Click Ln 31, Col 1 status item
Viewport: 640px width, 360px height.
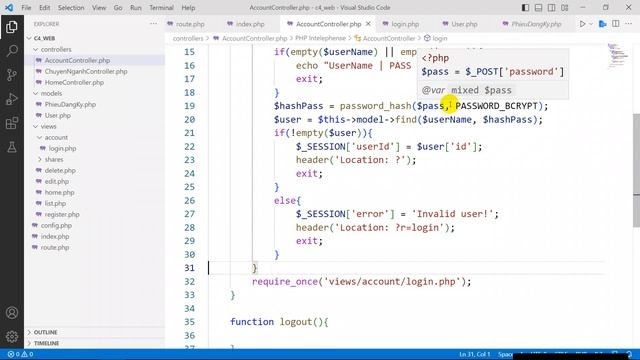coord(474,354)
